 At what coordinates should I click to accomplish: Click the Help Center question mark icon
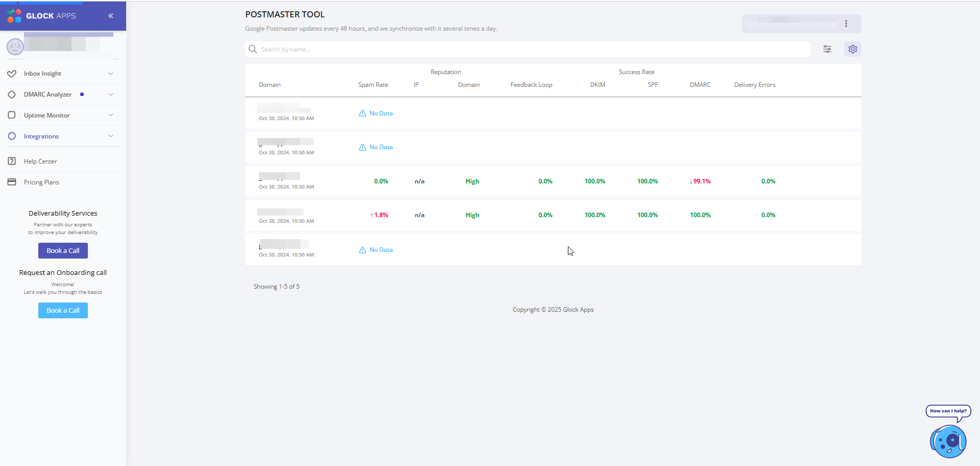click(x=12, y=161)
